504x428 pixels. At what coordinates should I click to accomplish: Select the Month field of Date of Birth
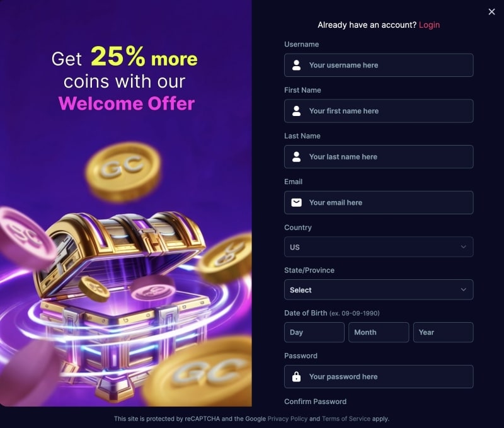379,332
